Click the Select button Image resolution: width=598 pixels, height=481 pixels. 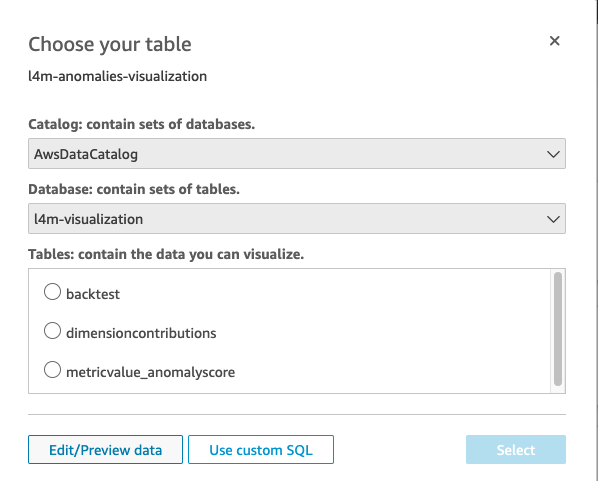(516, 450)
